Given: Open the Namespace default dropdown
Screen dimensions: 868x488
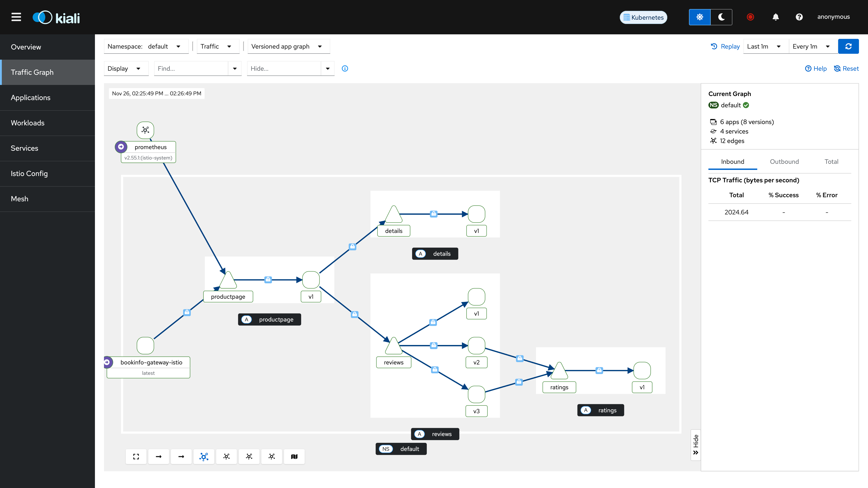Looking at the screenshot, I should click(x=146, y=47).
